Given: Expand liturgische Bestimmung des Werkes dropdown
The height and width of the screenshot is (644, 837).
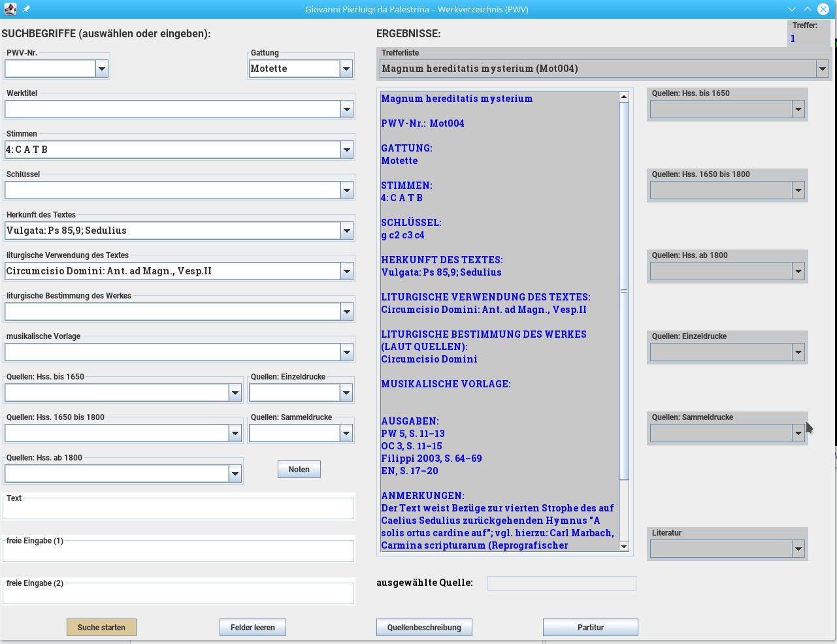Looking at the screenshot, I should click(347, 312).
